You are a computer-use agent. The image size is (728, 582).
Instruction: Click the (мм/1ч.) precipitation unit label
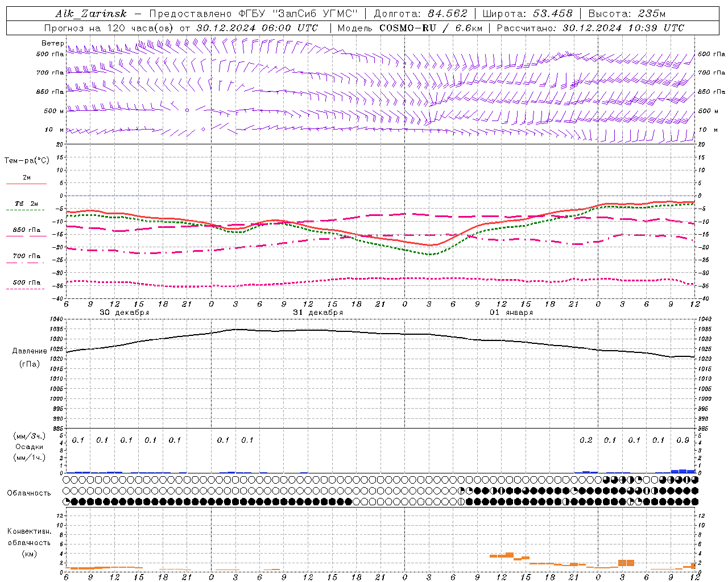tap(29, 458)
